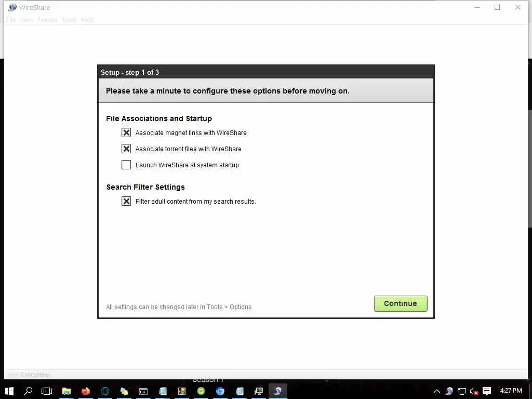Minimize the WireShare window
This screenshot has width=532, height=399.
[477, 7]
